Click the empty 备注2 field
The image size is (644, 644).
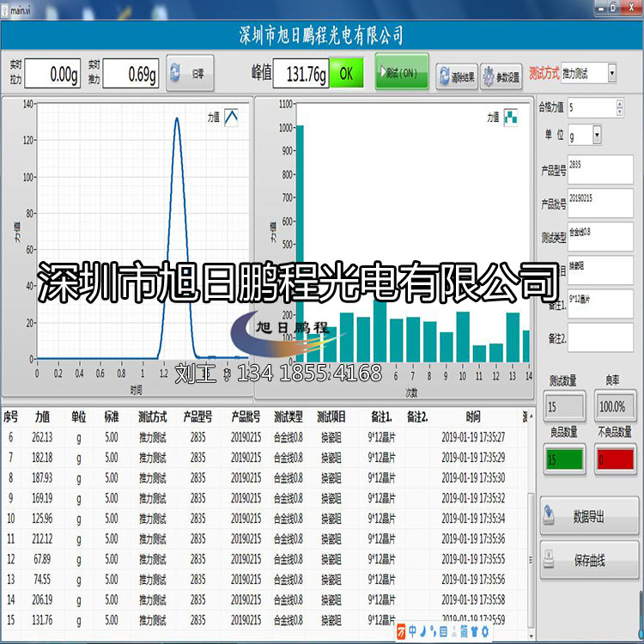tap(600, 337)
